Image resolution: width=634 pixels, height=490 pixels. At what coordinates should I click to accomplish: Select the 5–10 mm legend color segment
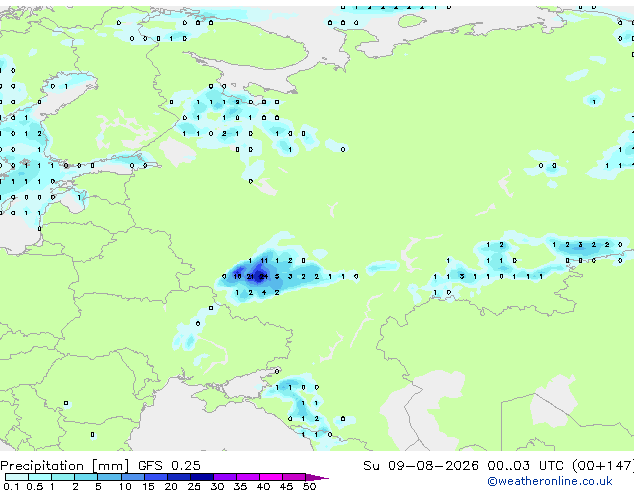point(109,477)
